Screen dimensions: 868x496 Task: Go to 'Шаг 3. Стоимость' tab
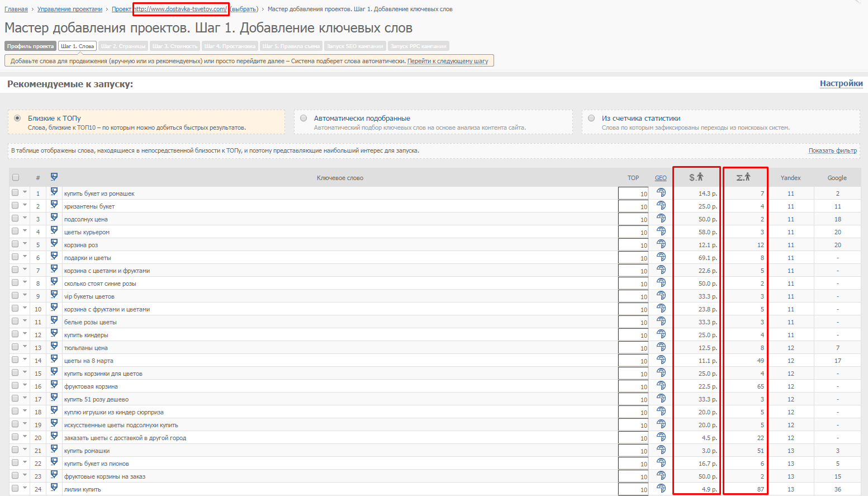[175, 46]
